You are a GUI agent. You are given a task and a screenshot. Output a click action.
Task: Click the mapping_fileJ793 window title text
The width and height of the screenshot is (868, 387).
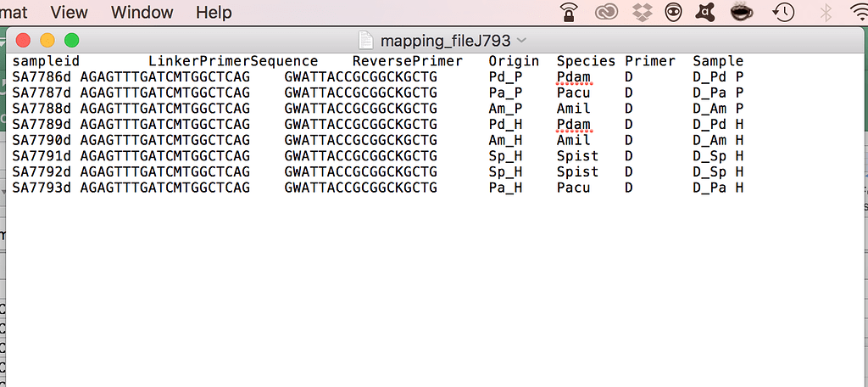445,40
